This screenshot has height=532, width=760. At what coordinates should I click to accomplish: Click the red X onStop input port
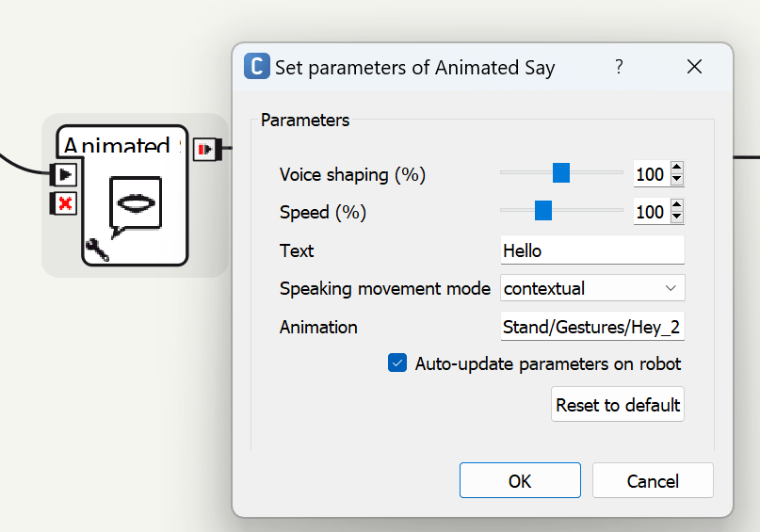pyautogui.click(x=63, y=202)
